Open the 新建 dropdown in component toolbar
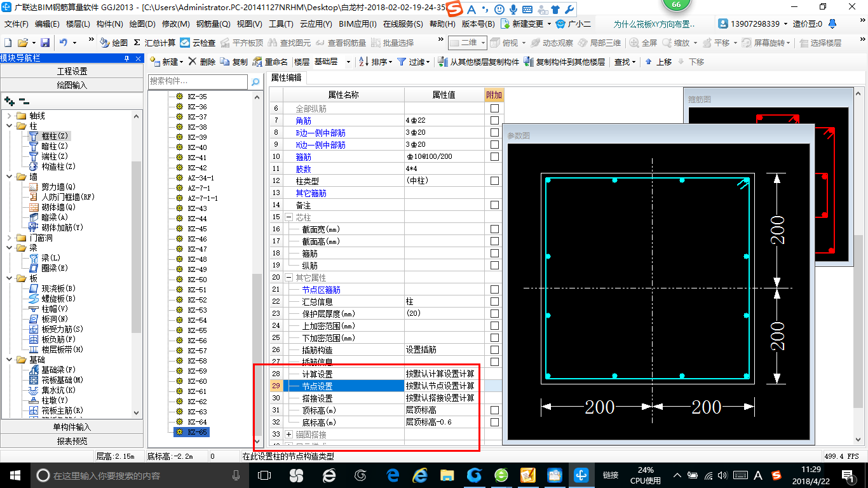This screenshot has height=488, width=868. point(166,62)
